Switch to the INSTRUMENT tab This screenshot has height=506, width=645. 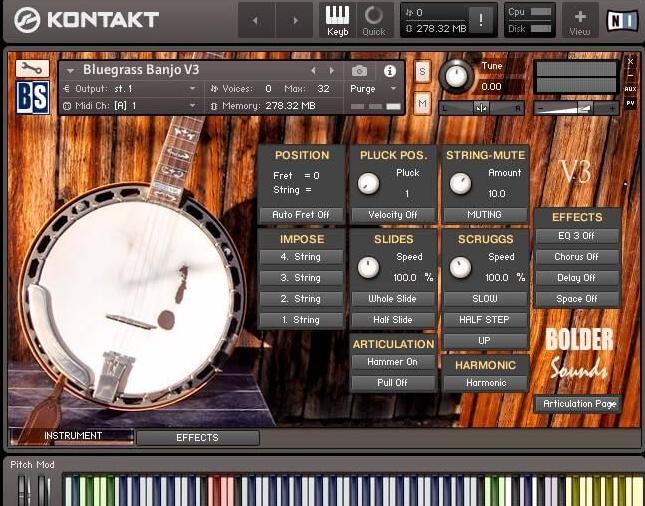(x=72, y=436)
